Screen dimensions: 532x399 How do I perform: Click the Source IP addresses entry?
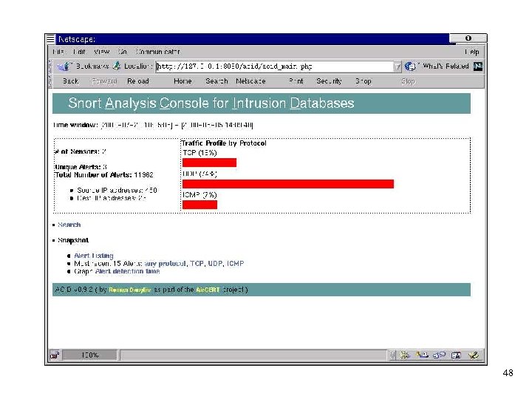tap(117, 191)
